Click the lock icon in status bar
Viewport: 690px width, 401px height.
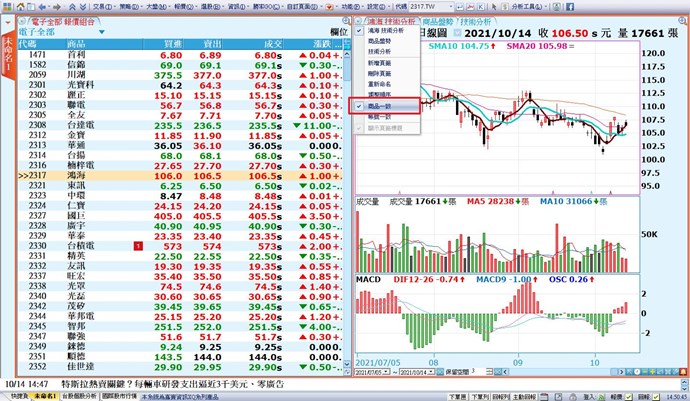(573, 397)
